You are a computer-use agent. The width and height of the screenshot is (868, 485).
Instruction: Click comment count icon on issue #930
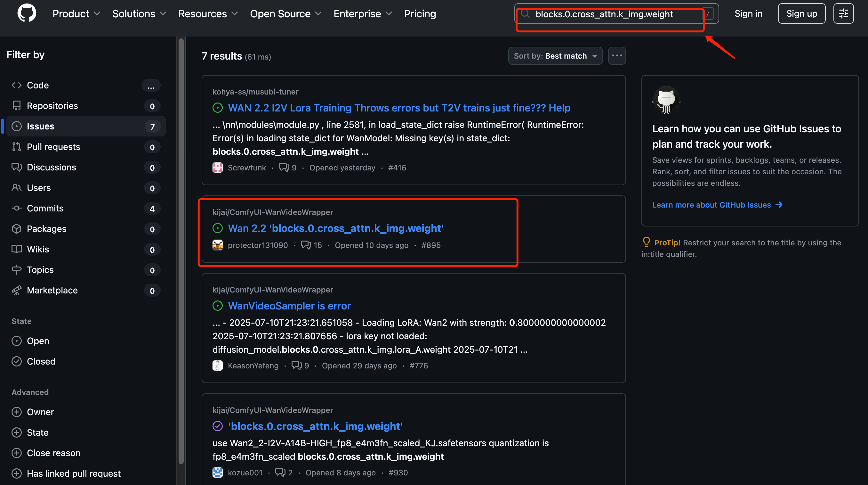point(280,472)
